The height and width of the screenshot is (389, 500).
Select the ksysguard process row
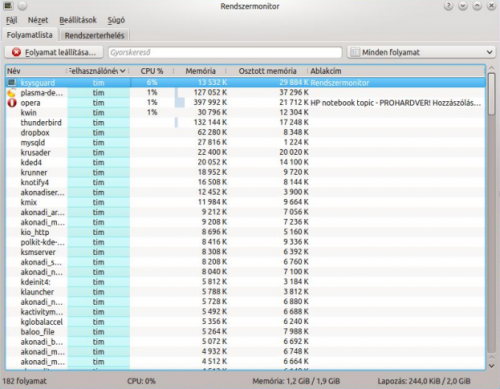pyautogui.click(x=245, y=82)
